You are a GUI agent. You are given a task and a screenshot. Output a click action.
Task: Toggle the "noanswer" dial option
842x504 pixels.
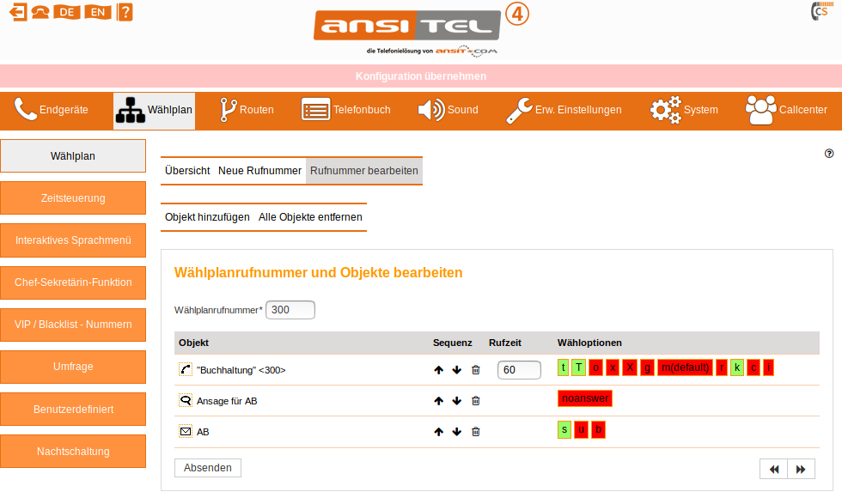point(585,398)
